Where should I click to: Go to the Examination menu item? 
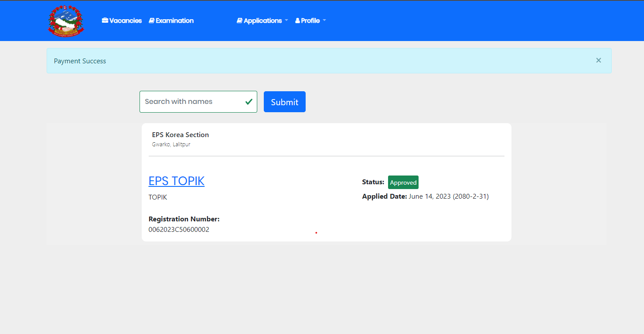tap(174, 21)
